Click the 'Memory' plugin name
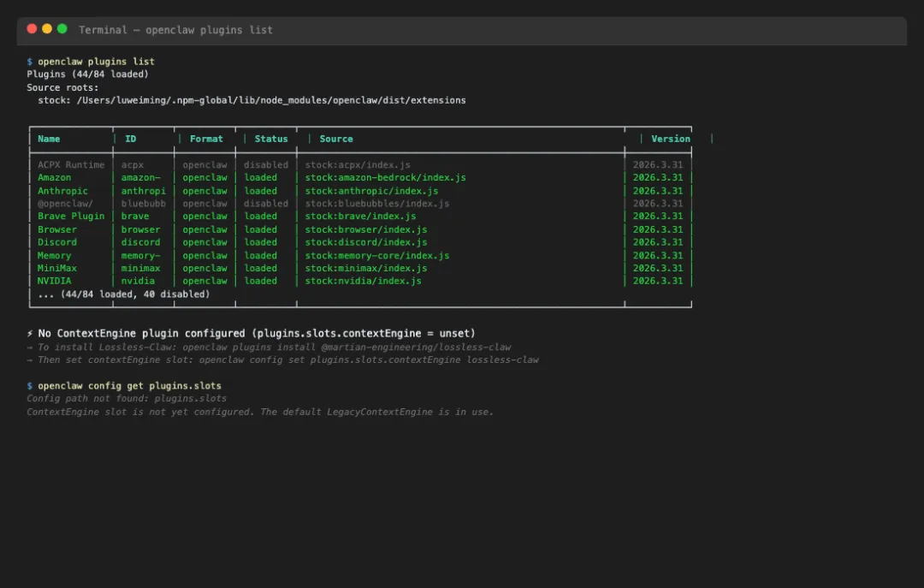This screenshot has height=588, width=924. 54,255
